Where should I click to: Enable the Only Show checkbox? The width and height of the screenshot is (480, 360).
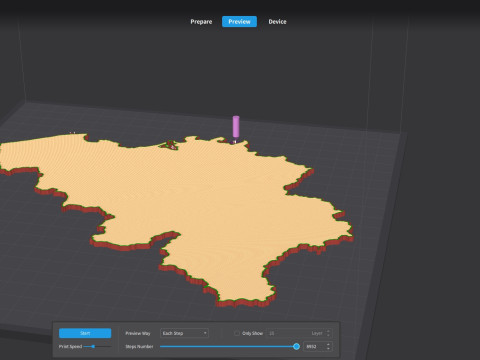pos(237,333)
